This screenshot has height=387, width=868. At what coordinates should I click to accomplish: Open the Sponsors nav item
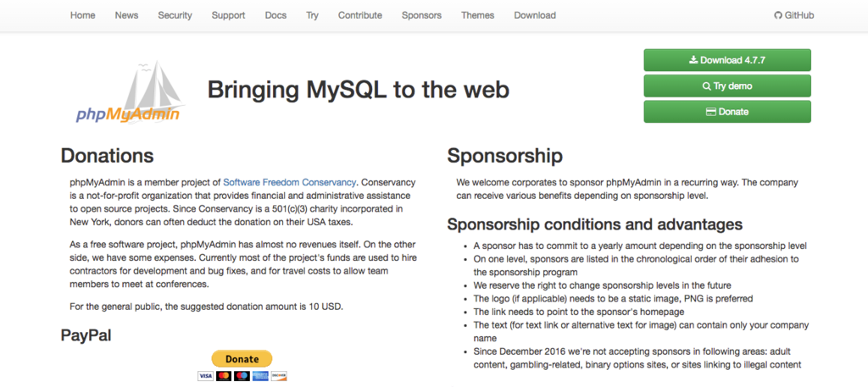(x=422, y=15)
